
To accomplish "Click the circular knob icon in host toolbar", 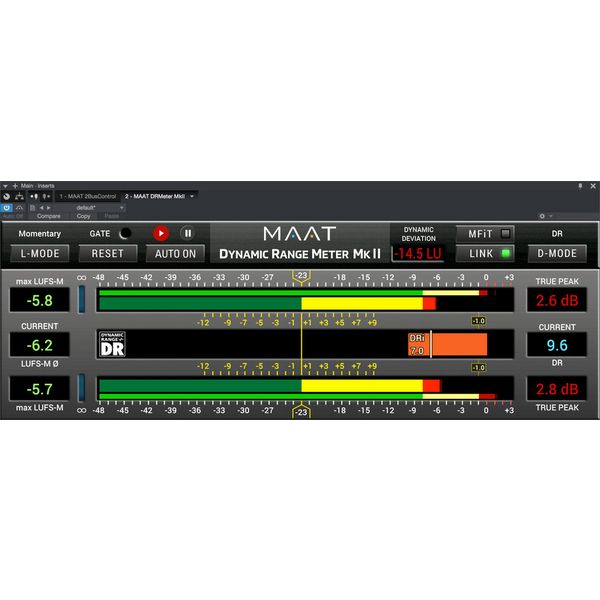I will [x=7, y=196].
